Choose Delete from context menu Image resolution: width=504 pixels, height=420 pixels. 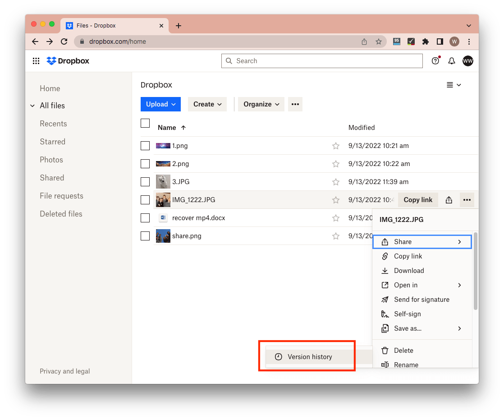tap(422, 351)
